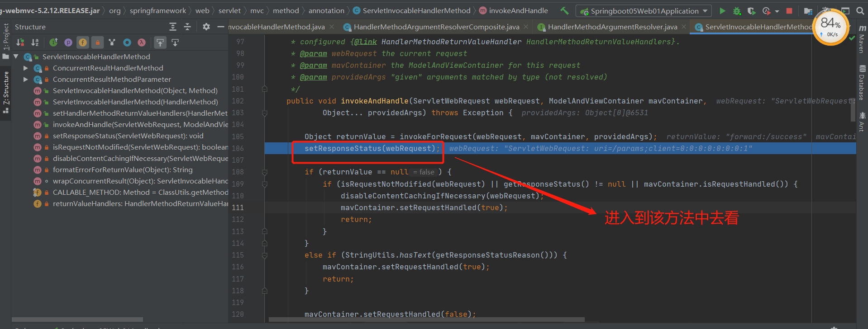The image size is (868, 329).
Task: Select formatErrorForReturnValue(Object): String member
Action: 123,169
